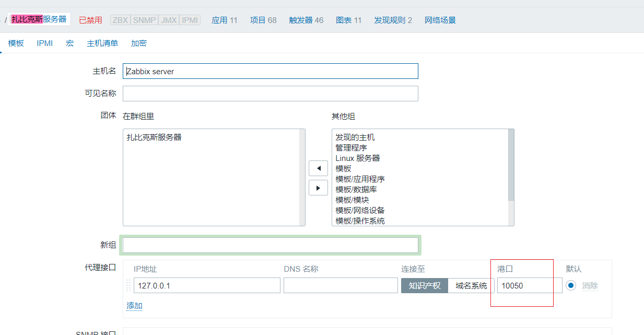The width and height of the screenshot is (644, 335).
Task: Focus the DNS 名称 input field
Action: point(341,285)
